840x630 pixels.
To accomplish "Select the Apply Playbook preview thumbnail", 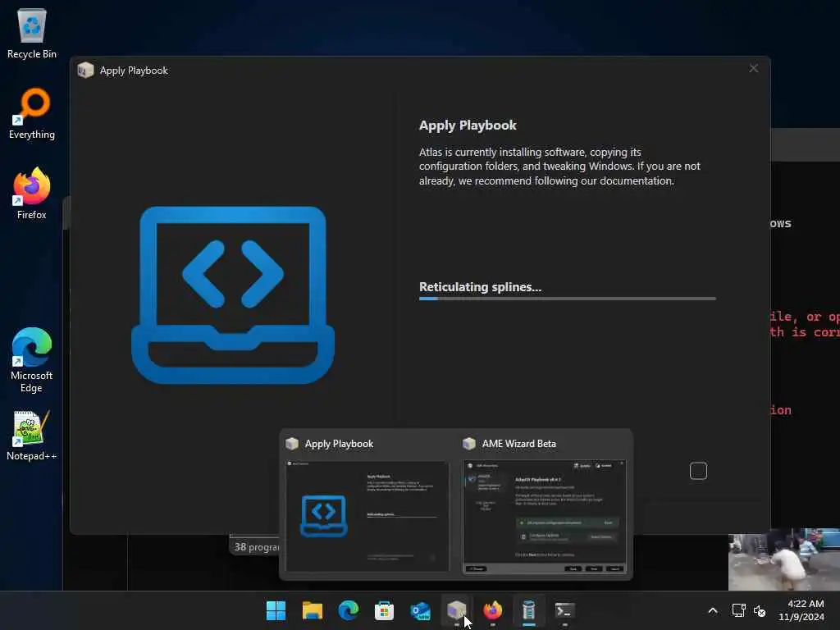I will tap(367, 516).
